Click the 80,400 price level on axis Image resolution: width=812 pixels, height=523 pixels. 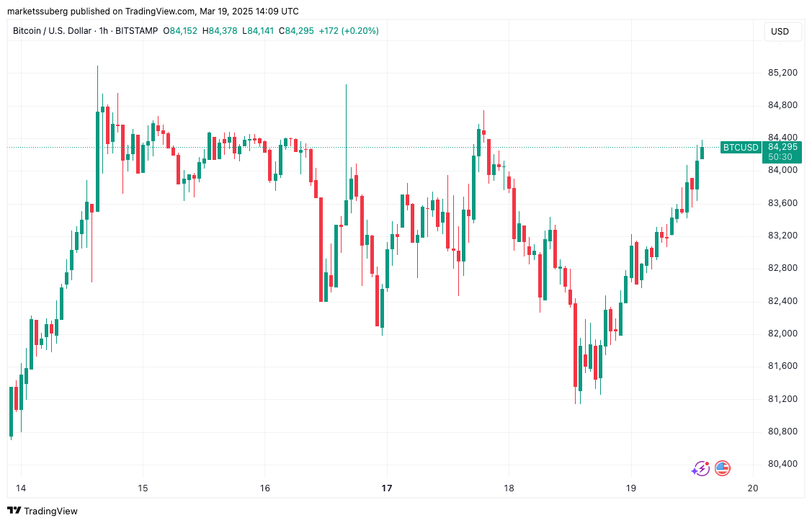782,464
